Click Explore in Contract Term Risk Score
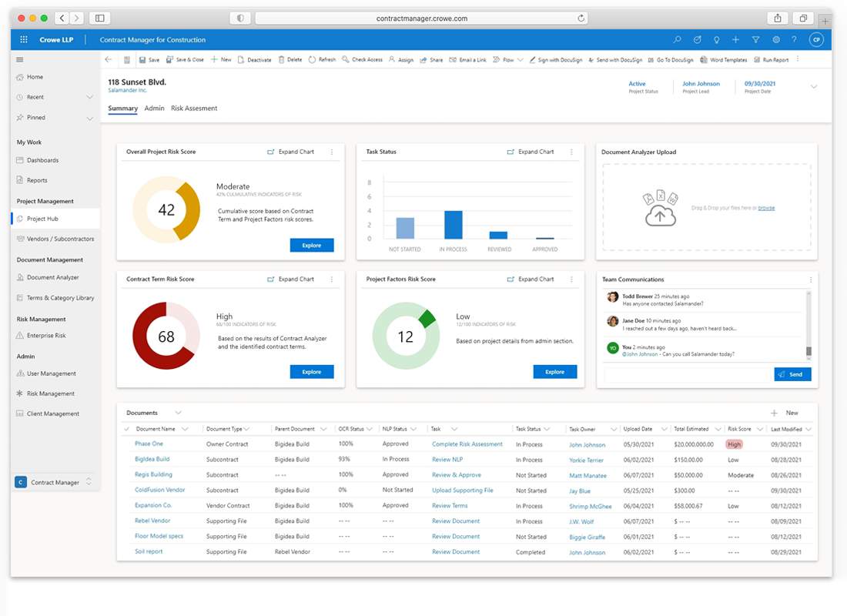Viewport: 847px width, 616px height. point(311,372)
